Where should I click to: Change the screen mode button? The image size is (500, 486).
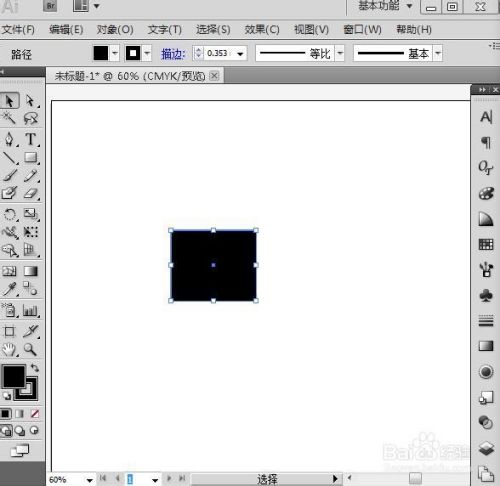[x=20, y=451]
